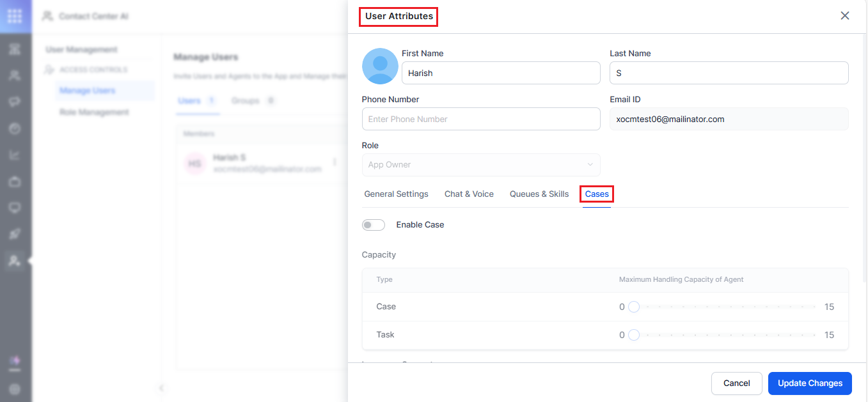Viewport: 868px width, 402px height.
Task: Toggle the Enable Case switch
Action: (x=374, y=225)
